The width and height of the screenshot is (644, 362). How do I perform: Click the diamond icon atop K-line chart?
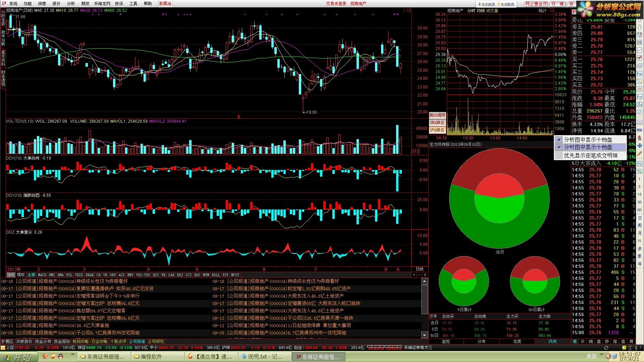(405, 10)
